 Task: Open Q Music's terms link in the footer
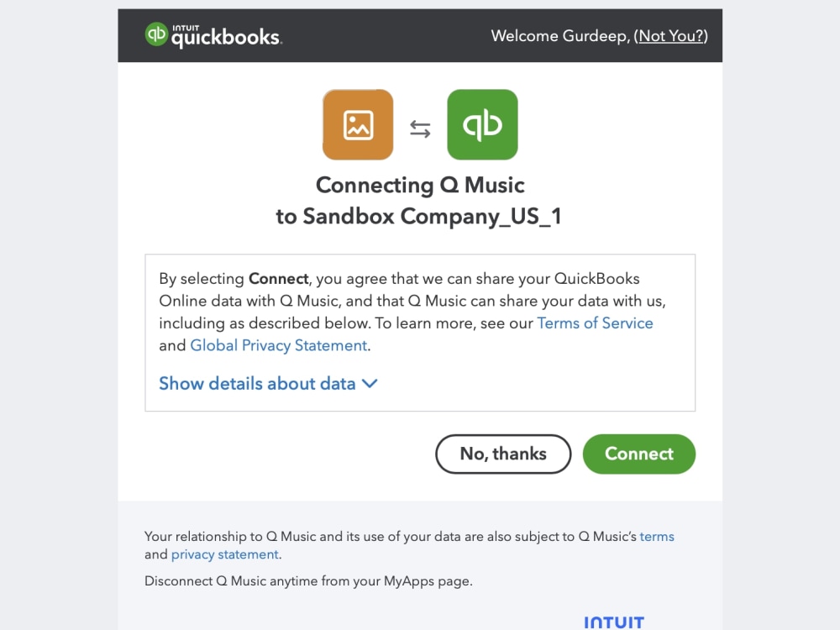[x=657, y=536]
